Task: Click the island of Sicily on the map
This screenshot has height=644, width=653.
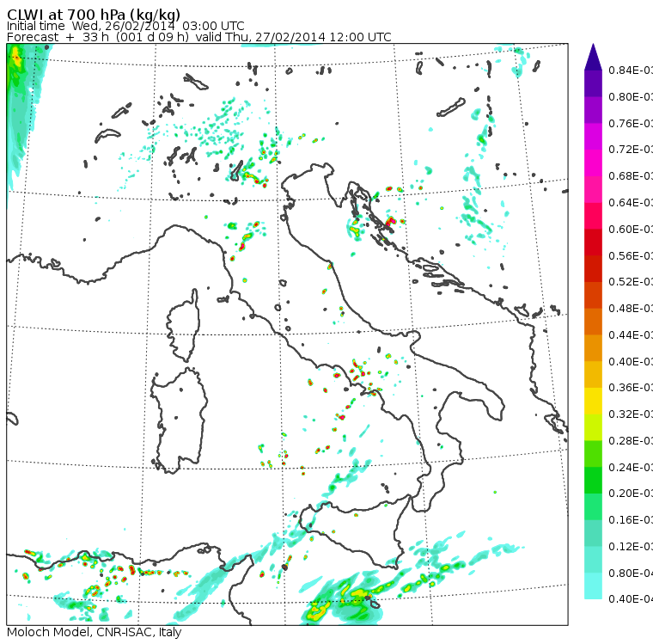Action: 354,531
